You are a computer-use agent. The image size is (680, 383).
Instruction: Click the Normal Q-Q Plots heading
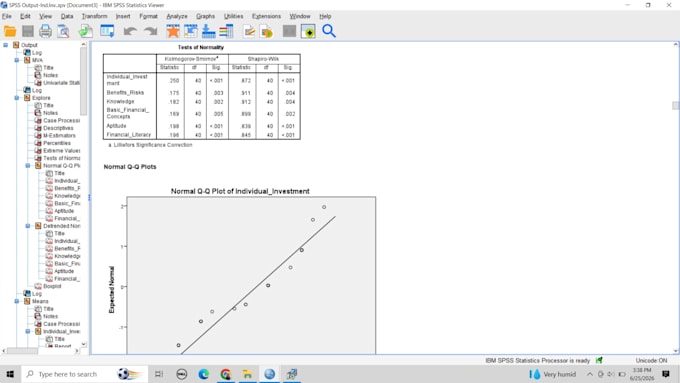(x=130, y=167)
